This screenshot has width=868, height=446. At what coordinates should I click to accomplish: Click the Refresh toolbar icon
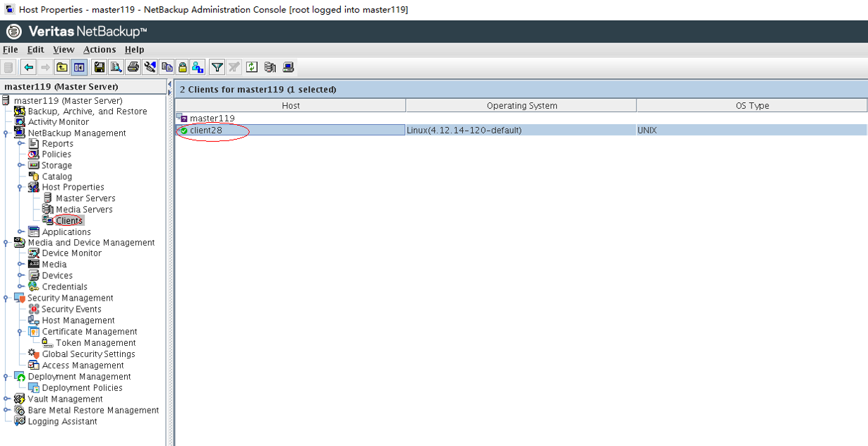[x=252, y=68]
